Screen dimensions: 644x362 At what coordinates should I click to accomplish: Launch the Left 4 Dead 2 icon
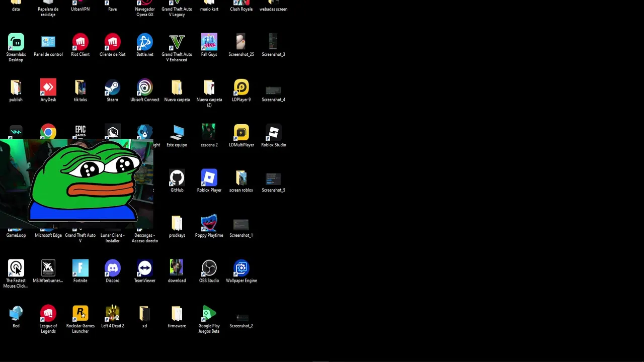tap(112, 314)
